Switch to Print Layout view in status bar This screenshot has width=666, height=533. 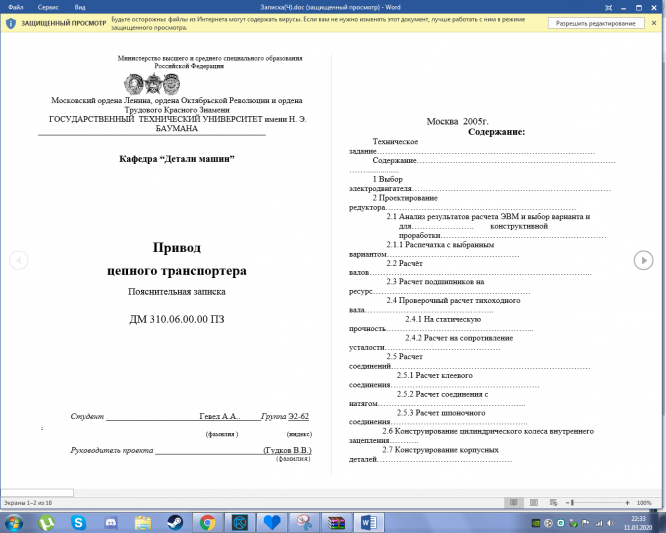tap(534, 502)
